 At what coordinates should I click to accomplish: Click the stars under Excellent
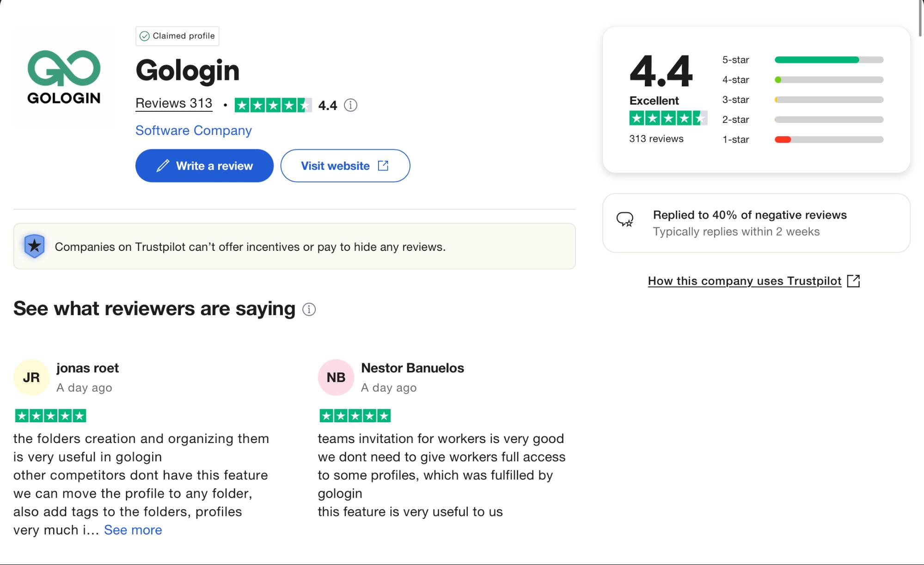668,118
